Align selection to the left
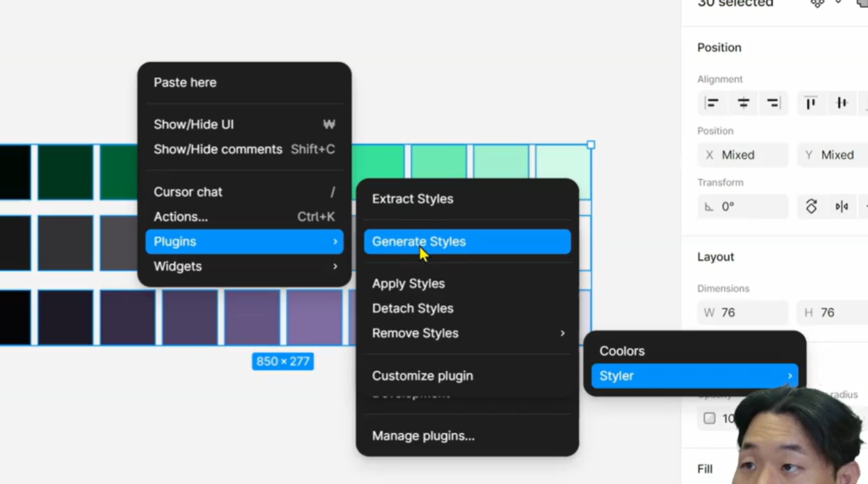The width and height of the screenshot is (868, 484). tap(712, 103)
